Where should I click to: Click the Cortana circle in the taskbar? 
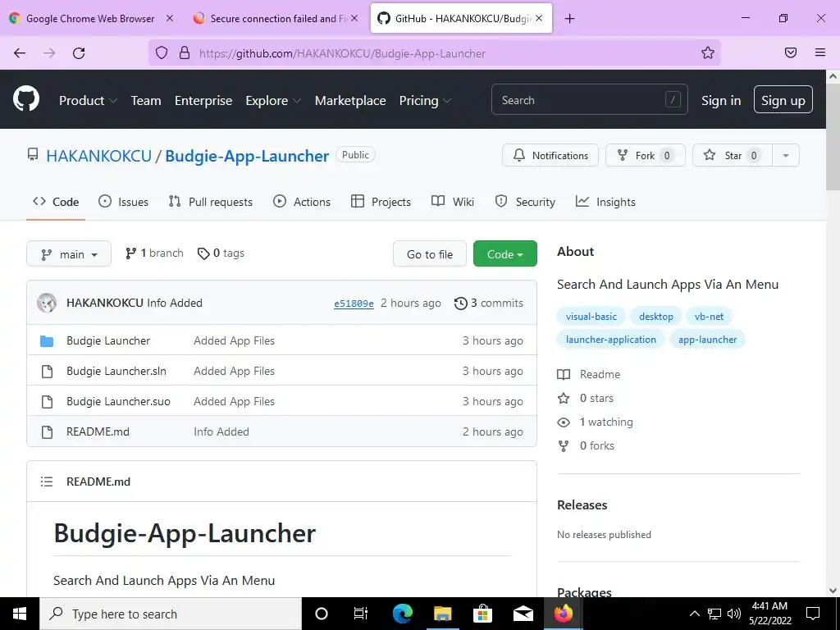pyautogui.click(x=322, y=614)
